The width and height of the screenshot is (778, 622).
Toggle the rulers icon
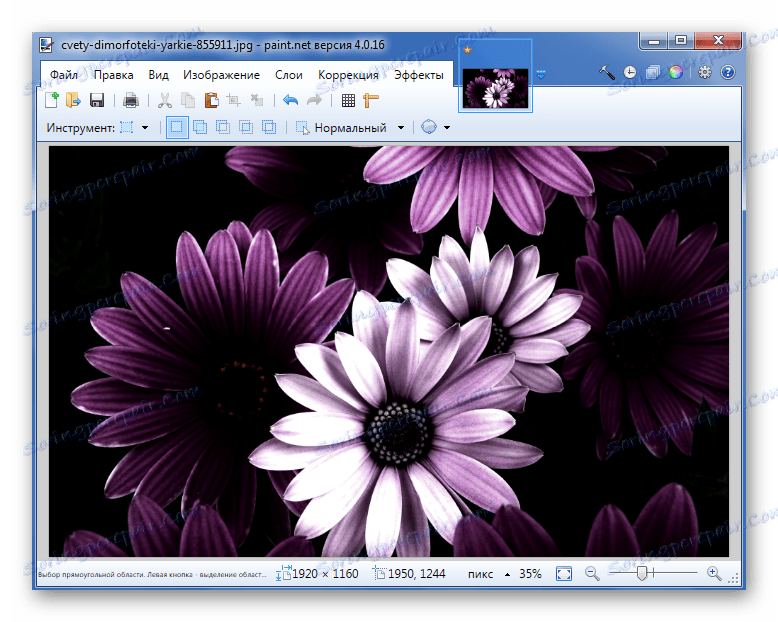point(371,100)
